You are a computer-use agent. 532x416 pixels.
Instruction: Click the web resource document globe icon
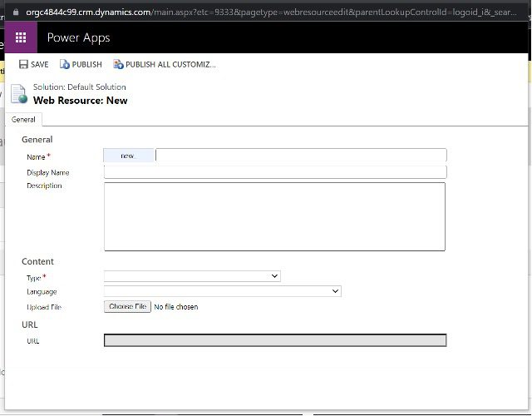click(x=19, y=93)
